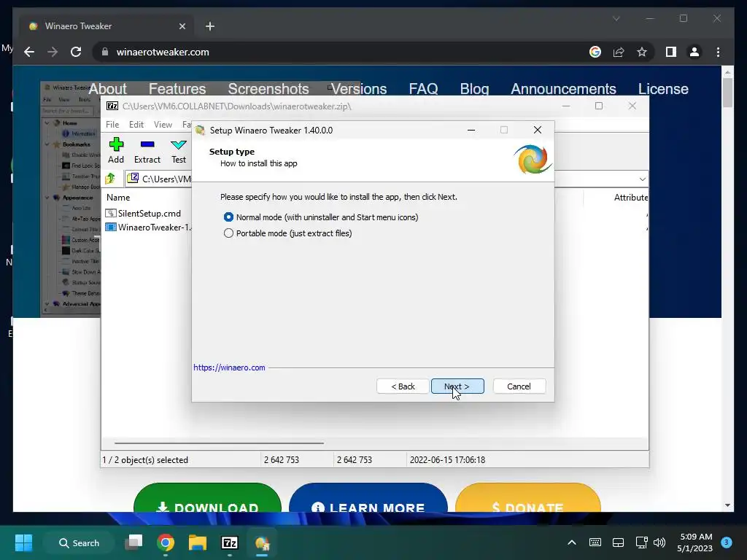This screenshot has width=747, height=560.
Task: Open the https://winaero.com link
Action: [x=229, y=367]
